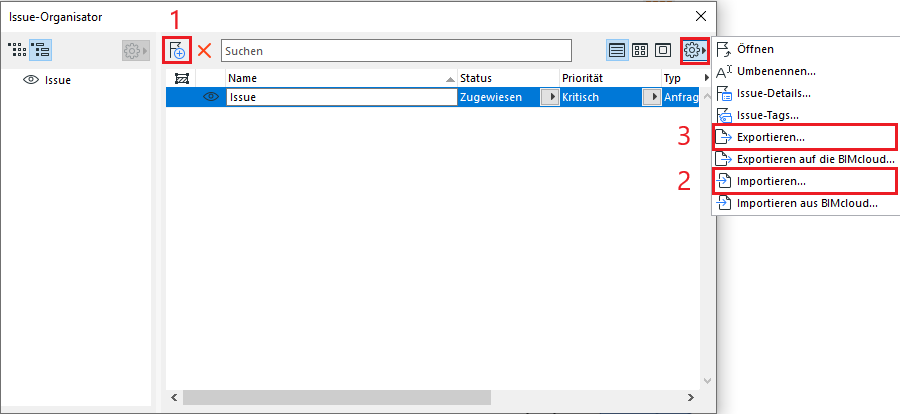900x414 pixels.
Task: Choose Exportieren... from the menu
Action: (770, 136)
